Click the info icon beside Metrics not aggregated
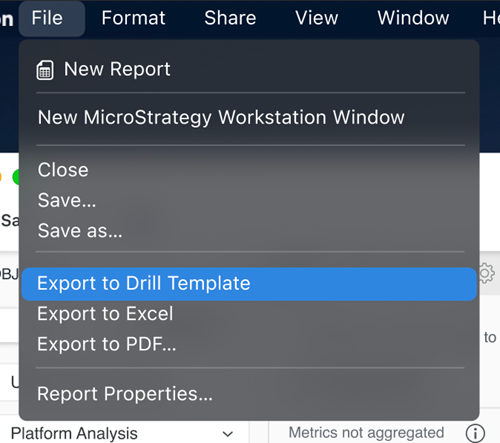 (475, 433)
